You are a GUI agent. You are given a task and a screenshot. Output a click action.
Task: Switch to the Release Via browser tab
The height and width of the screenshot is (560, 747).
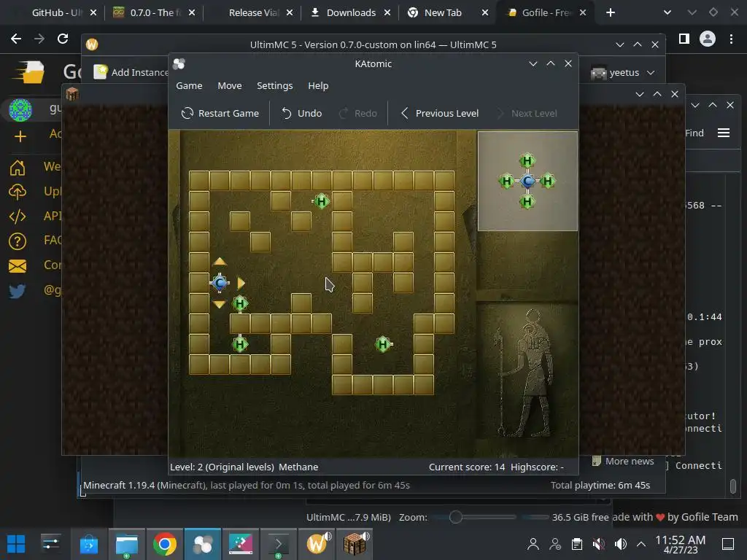[253, 13]
